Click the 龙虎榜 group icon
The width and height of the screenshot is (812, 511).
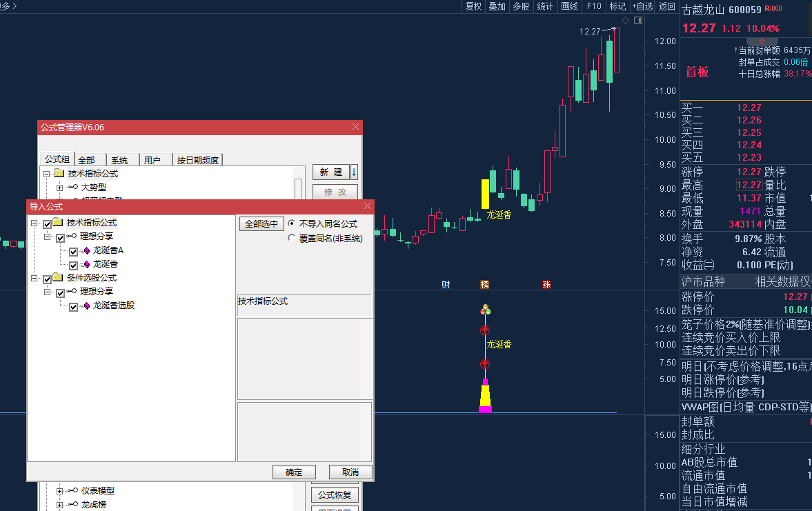coord(73,504)
